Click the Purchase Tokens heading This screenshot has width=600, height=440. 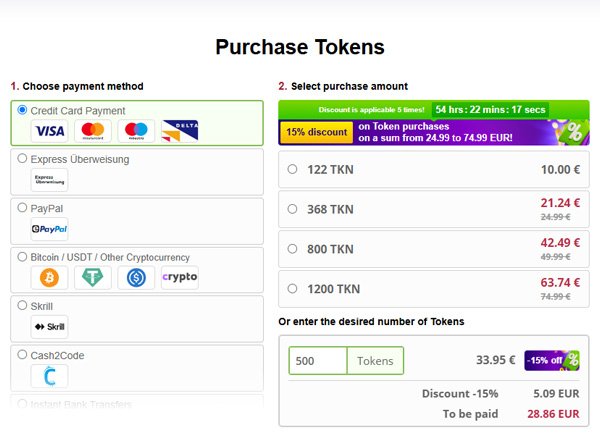click(300, 47)
